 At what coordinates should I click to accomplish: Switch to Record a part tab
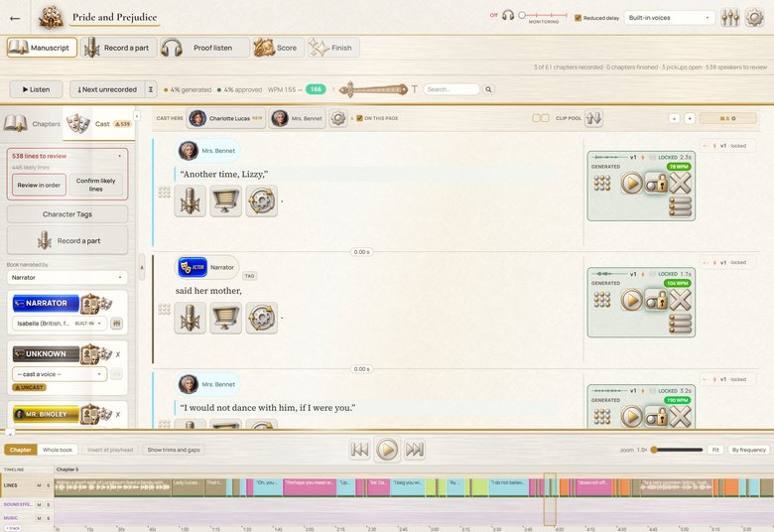[119, 48]
